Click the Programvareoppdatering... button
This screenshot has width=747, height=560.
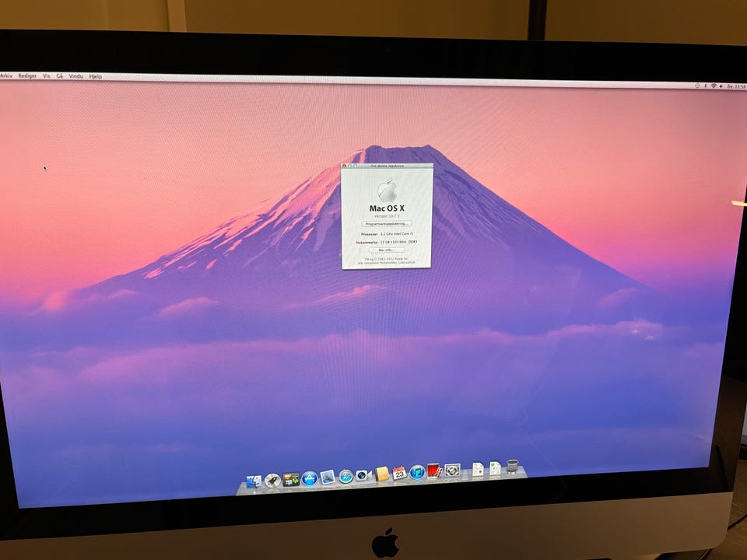(x=387, y=223)
